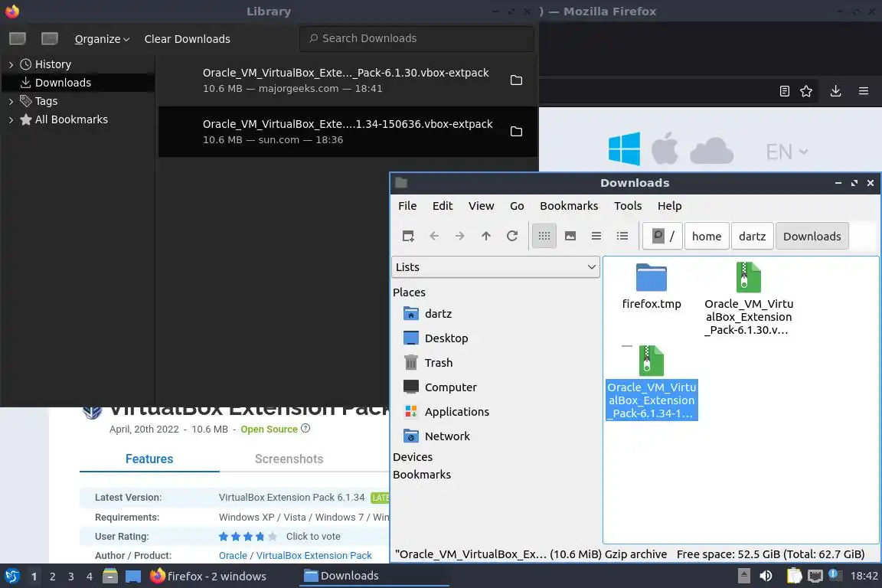The image size is (882, 588).
Task: Open the Organize menu in Library
Action: coord(102,39)
